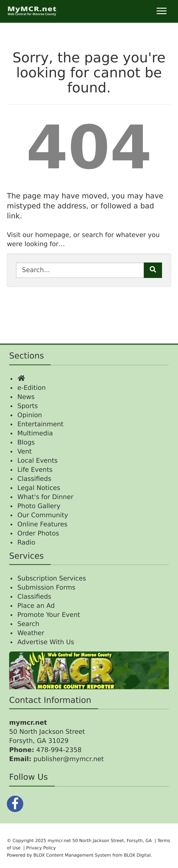Screen dimensions: 178x868
Task: Select Legal Notices in Sections
Action: tap(39, 488)
